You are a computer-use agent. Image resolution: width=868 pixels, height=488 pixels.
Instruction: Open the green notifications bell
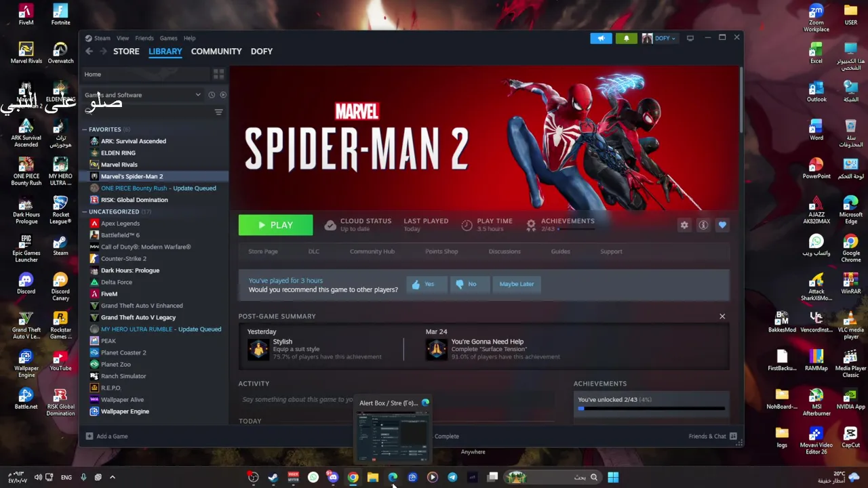(626, 39)
